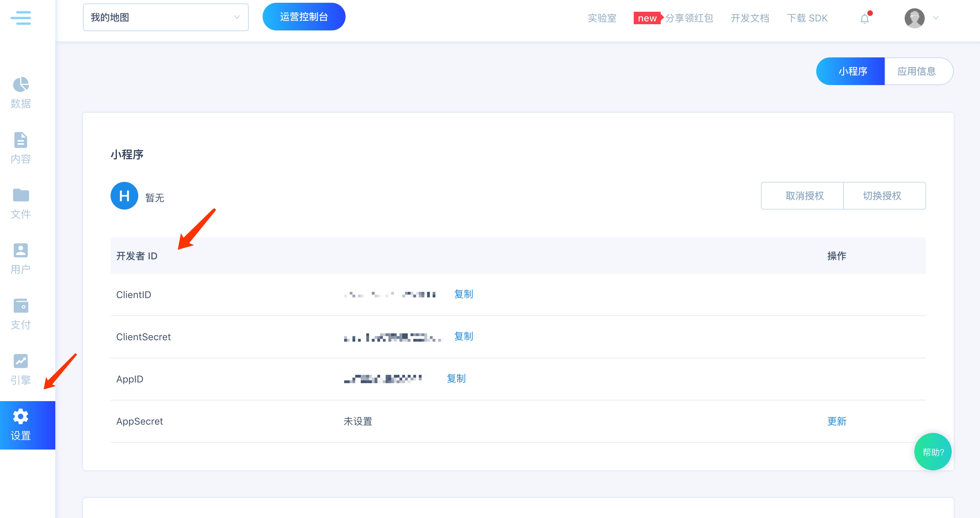980x518 pixels.
Task: Open the 用户 person sidebar icon
Action: [20, 251]
